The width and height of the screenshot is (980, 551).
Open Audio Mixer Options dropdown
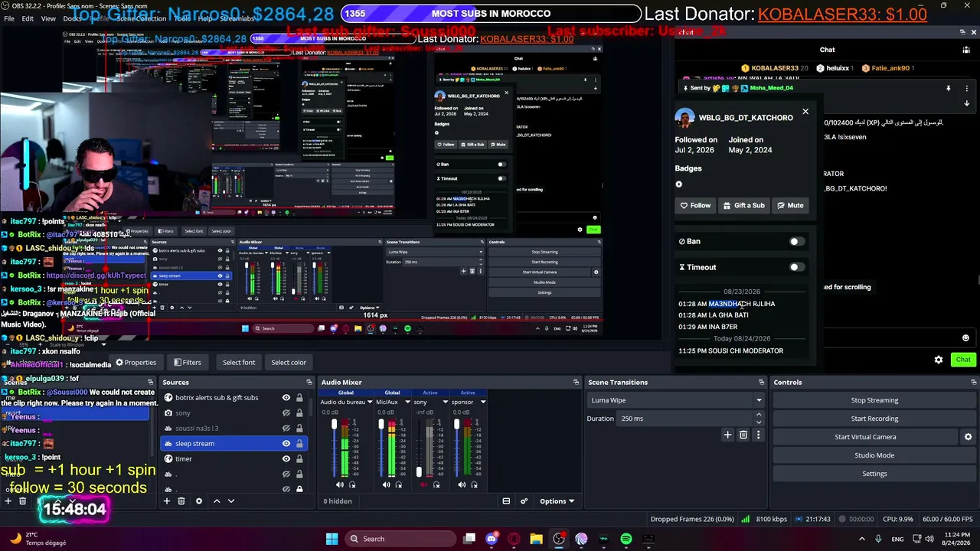pyautogui.click(x=557, y=501)
